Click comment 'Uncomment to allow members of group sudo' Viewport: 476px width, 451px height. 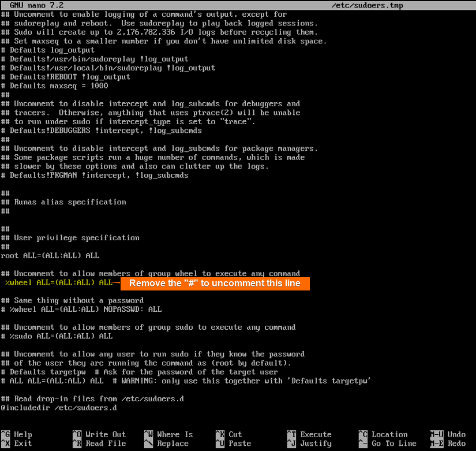tap(148, 327)
